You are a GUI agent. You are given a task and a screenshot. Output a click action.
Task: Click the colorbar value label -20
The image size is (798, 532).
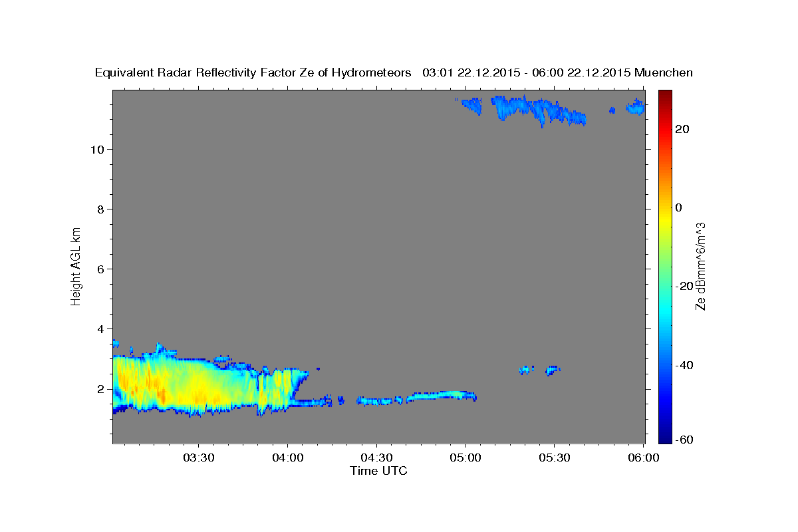click(684, 286)
